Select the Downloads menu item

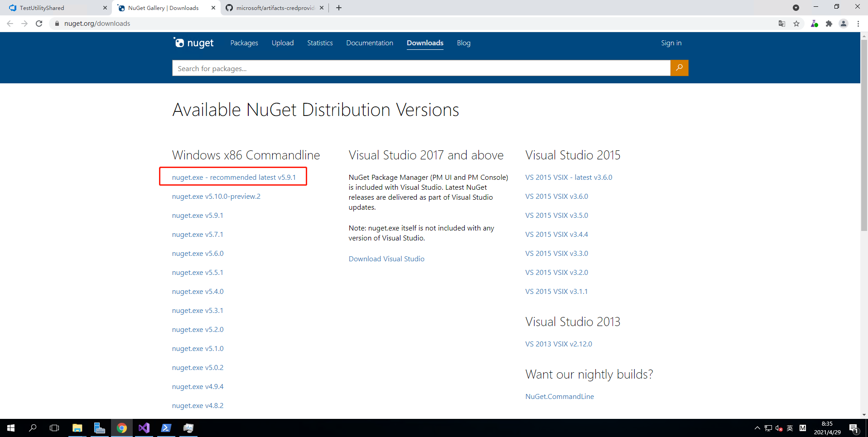(x=425, y=43)
